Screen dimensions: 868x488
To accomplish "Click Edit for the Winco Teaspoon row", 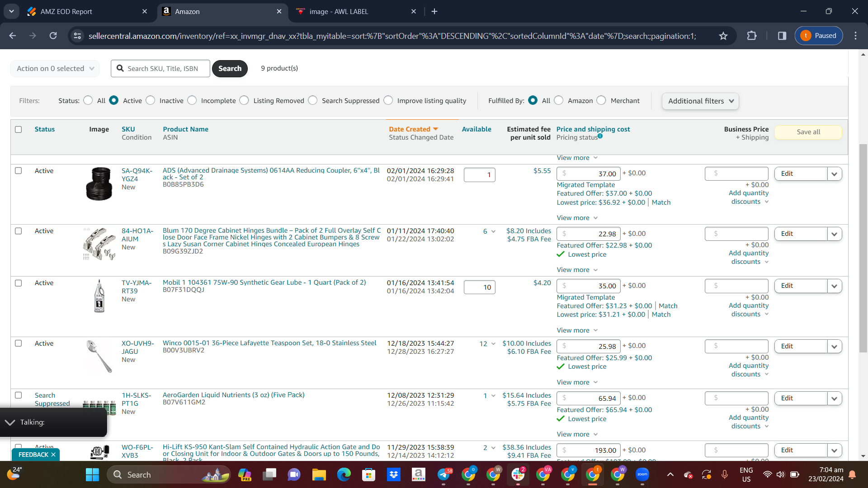I will [801, 347].
